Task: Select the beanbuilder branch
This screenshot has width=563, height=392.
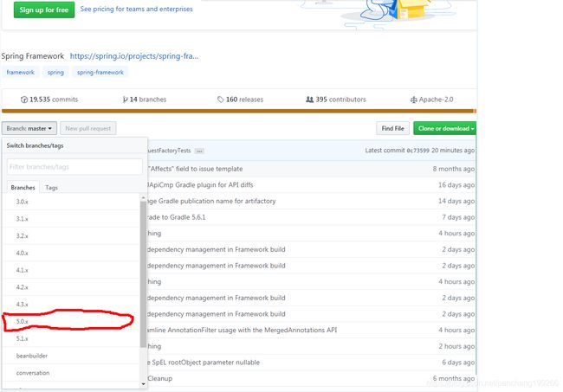Action: 71,356
